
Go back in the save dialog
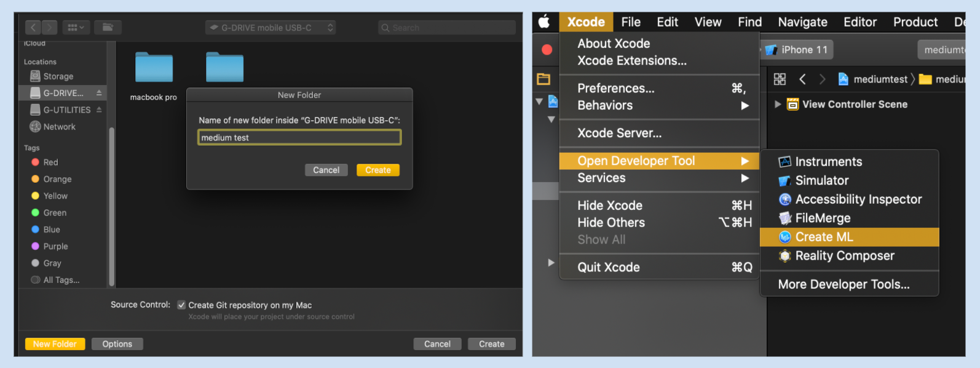(x=33, y=27)
